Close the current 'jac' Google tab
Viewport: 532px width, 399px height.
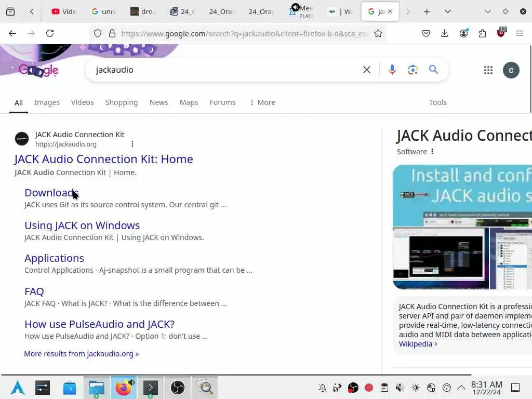(390, 11)
